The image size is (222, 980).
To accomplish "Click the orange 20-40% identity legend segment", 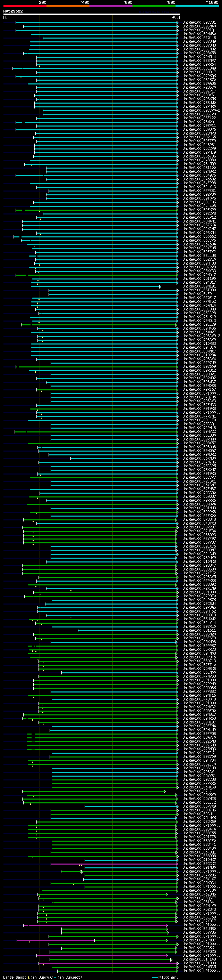I will pyautogui.click(x=68, y=6).
